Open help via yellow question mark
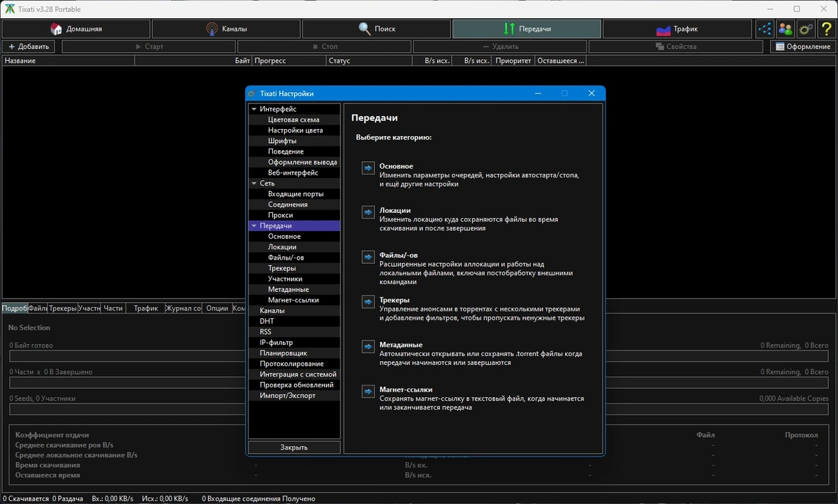Image resolution: width=838 pixels, height=504 pixels. click(826, 29)
